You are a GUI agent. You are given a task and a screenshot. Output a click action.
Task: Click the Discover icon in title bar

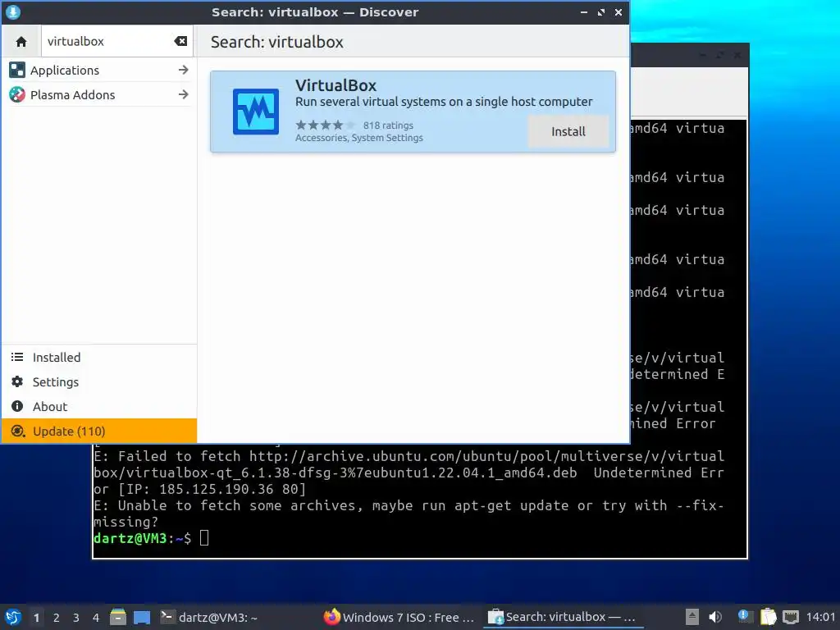[13, 11]
